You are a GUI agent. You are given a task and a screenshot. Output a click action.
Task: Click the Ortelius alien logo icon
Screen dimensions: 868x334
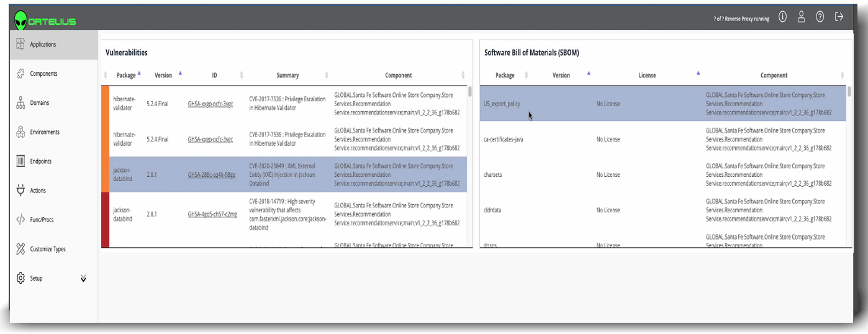(21, 20)
